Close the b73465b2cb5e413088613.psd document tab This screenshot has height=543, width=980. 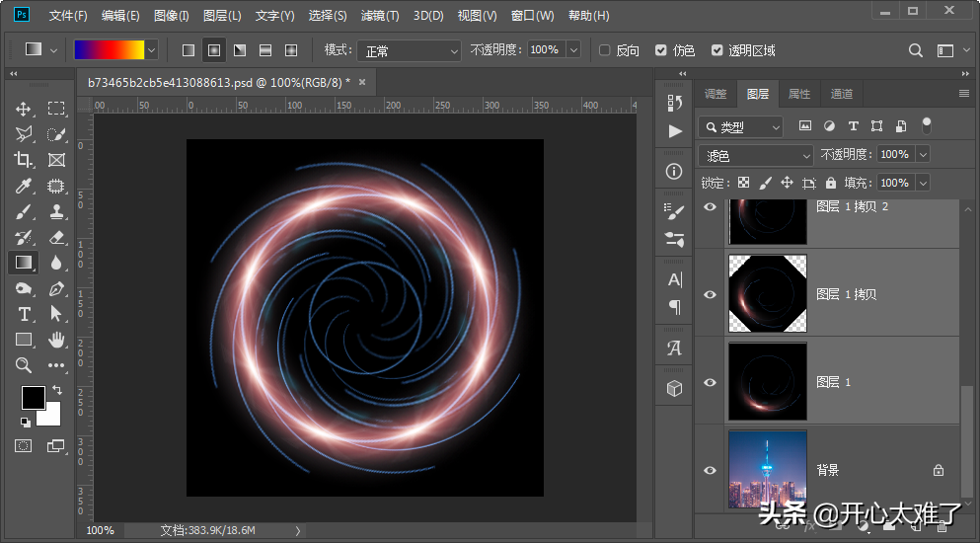tap(362, 82)
